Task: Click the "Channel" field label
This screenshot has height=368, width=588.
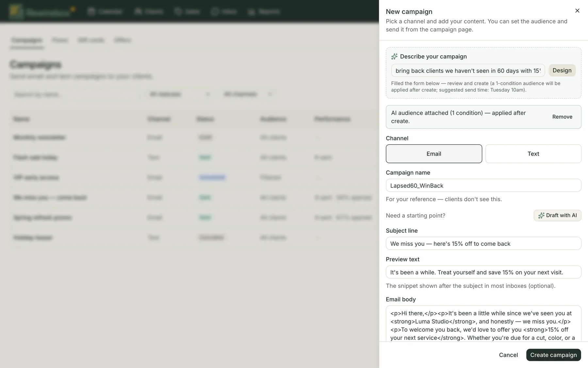Action: pos(397,138)
